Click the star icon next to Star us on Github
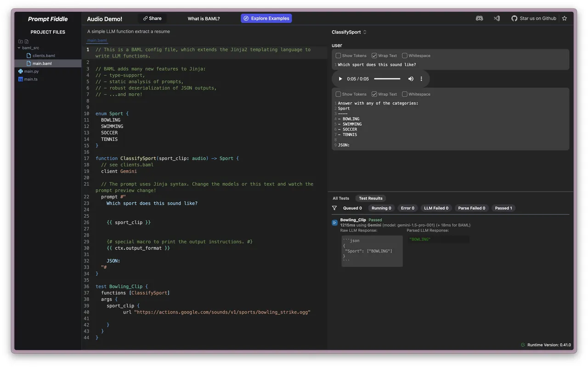Image resolution: width=588 pixels, height=367 pixels. tap(565, 18)
